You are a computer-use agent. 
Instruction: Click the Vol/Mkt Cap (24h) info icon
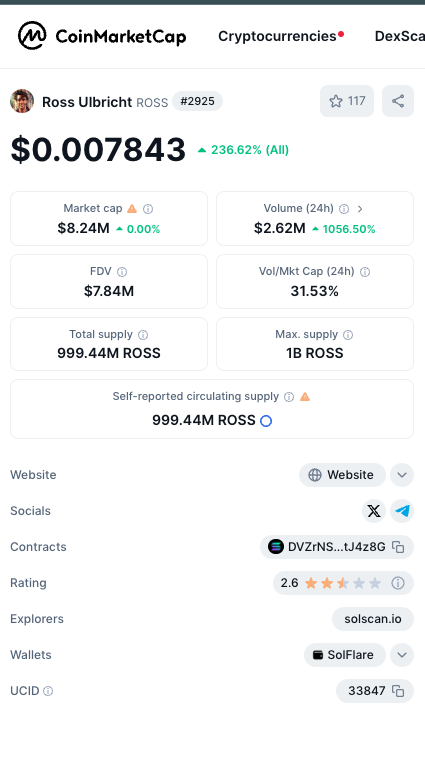[365, 272]
